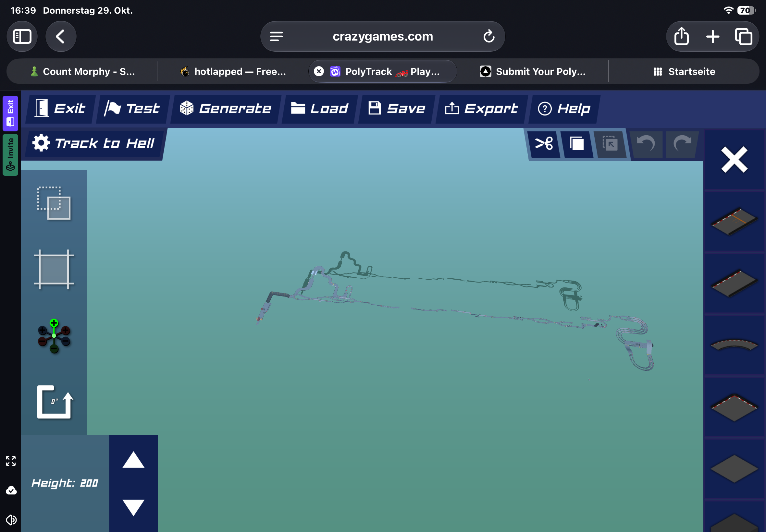This screenshot has height=532, width=766.
Task: Open the Safari share menu
Action: pos(681,36)
